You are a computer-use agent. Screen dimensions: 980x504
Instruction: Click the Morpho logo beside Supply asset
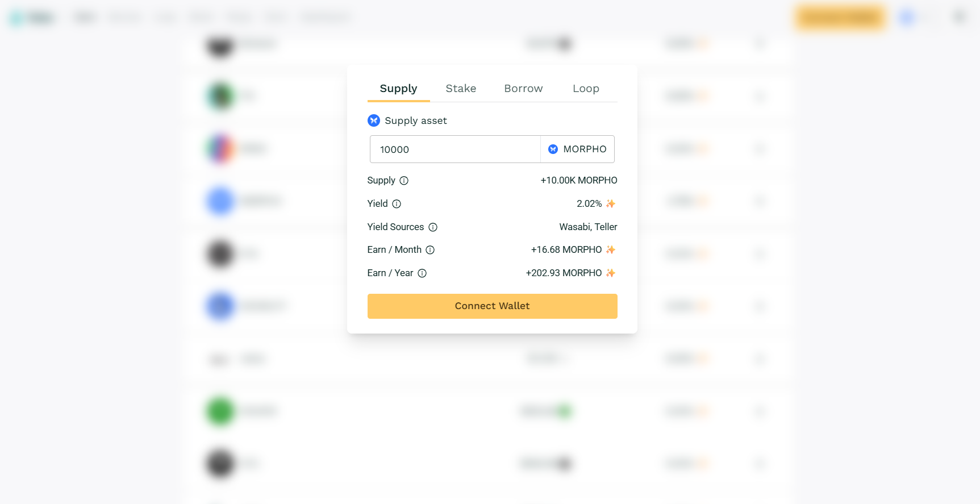tap(374, 120)
